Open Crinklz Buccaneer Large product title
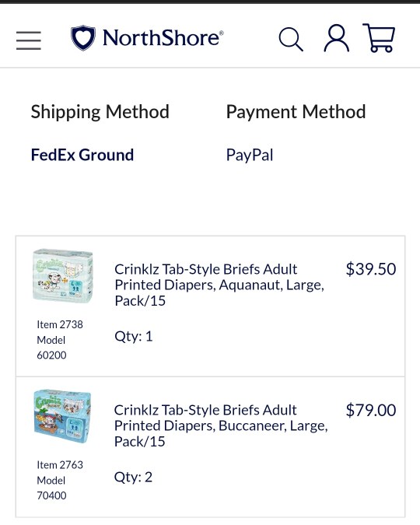420x525 pixels. 221,425
